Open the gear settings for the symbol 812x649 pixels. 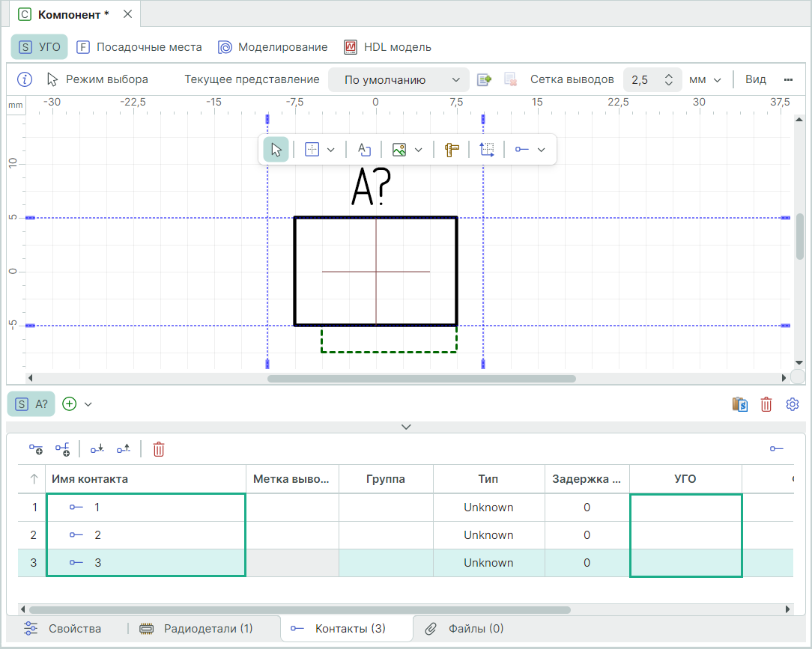(x=793, y=404)
